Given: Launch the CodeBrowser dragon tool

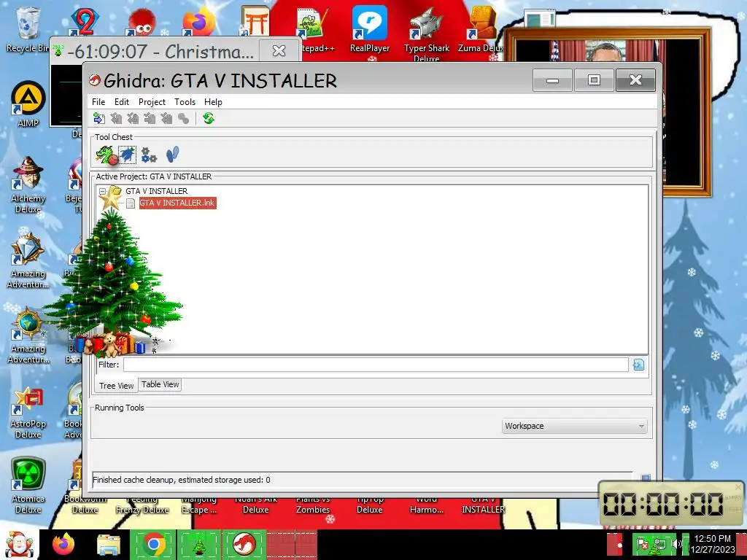Looking at the screenshot, I should tap(107, 155).
